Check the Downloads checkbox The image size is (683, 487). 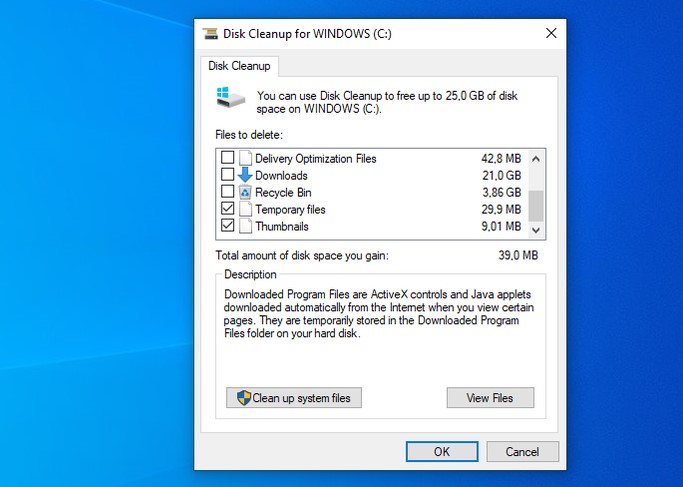tap(228, 175)
